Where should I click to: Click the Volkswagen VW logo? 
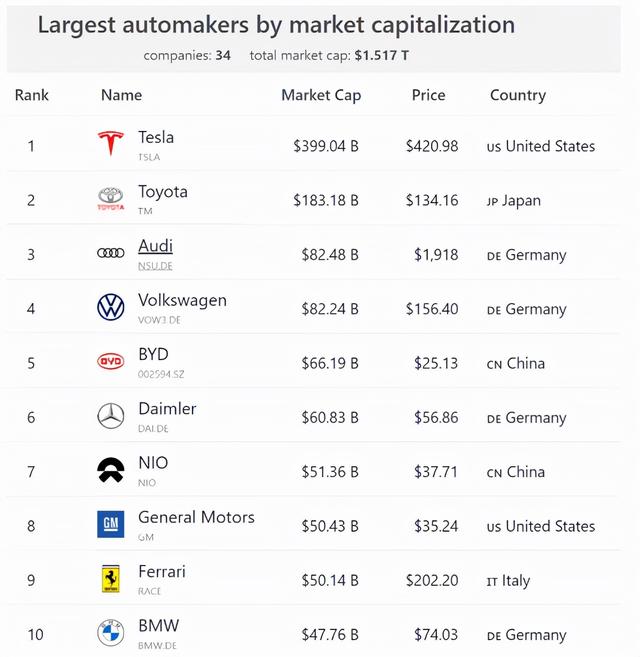point(110,307)
